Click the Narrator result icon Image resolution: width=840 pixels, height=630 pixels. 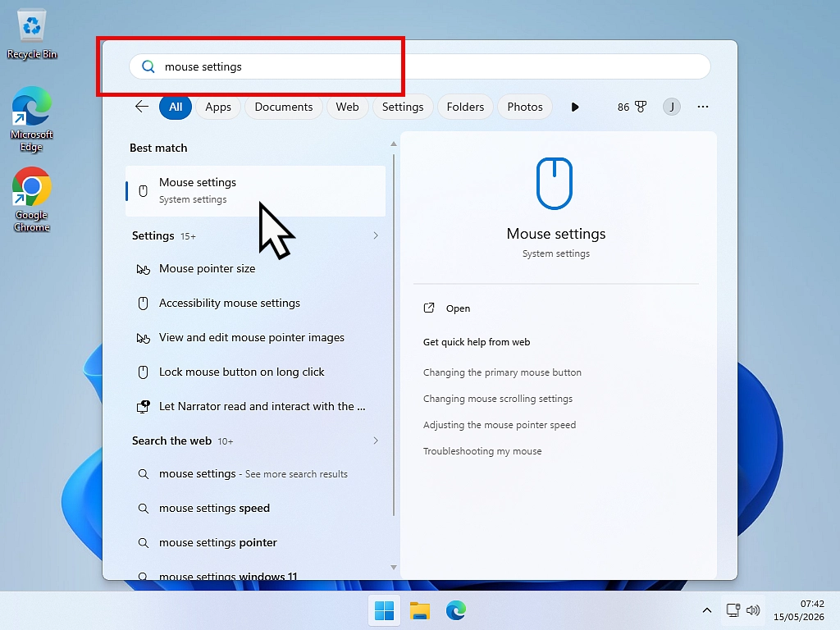[x=143, y=407]
